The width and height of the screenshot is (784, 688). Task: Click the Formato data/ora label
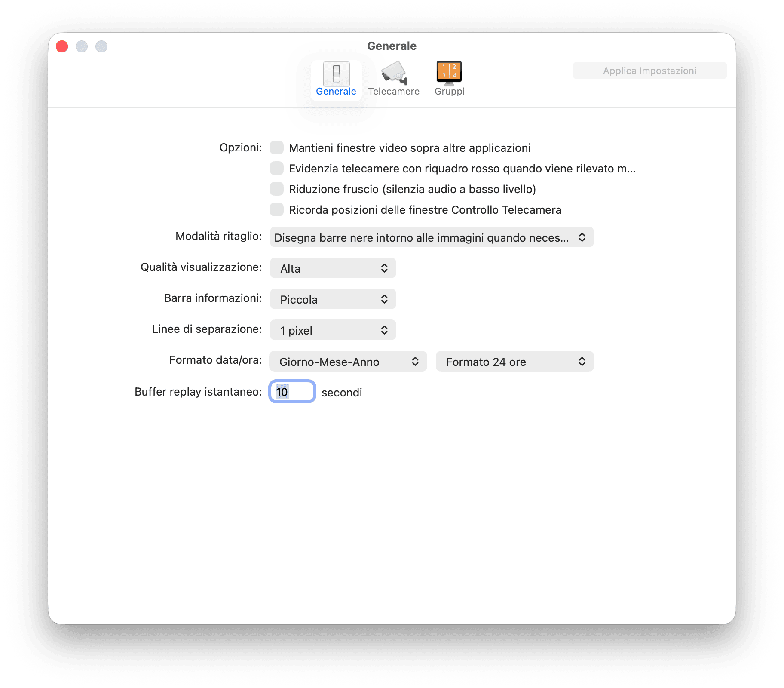coord(215,360)
